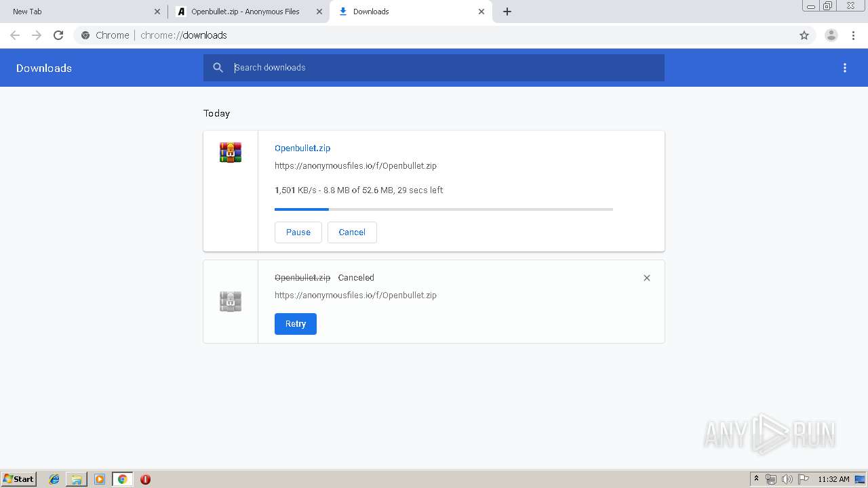The width and height of the screenshot is (868, 488).
Task: Click the browser forward arrow
Action: pos(37,35)
